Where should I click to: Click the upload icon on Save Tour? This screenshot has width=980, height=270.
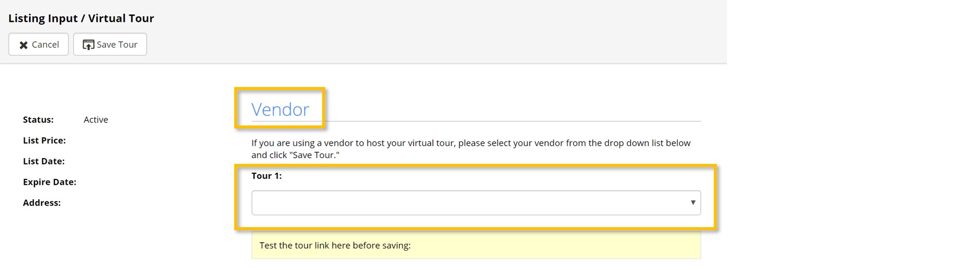click(88, 45)
